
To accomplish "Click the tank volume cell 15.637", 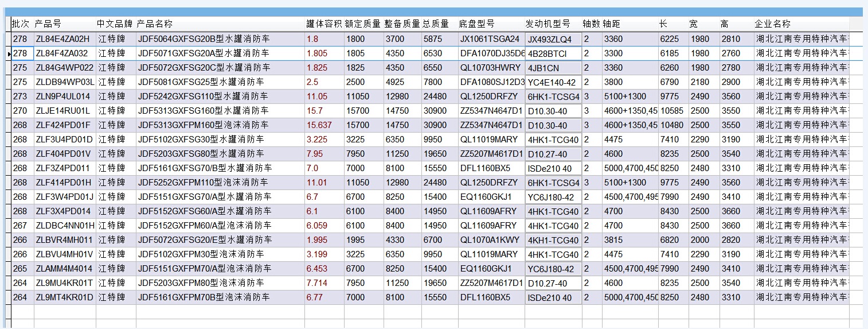I will pos(319,125).
